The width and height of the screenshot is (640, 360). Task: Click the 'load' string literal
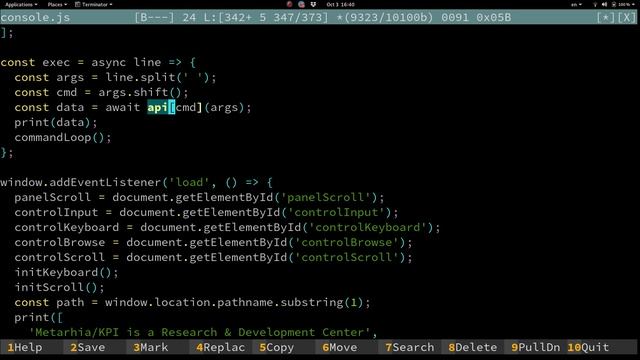189,182
